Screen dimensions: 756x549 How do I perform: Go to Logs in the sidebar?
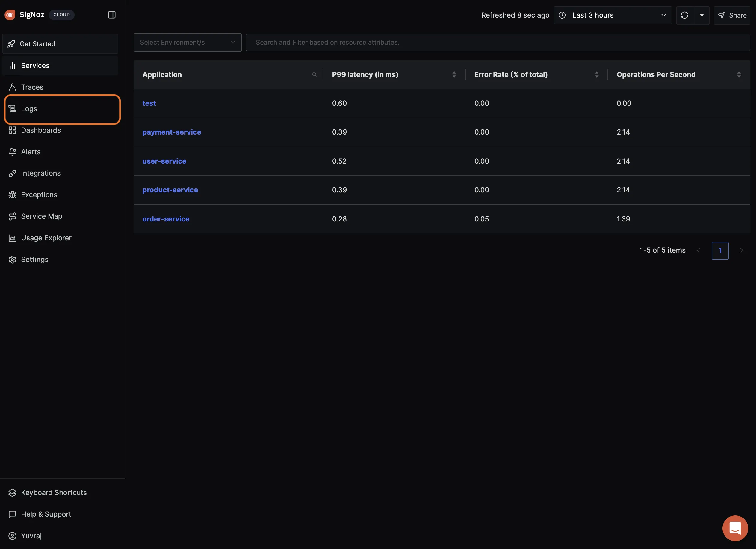point(29,109)
